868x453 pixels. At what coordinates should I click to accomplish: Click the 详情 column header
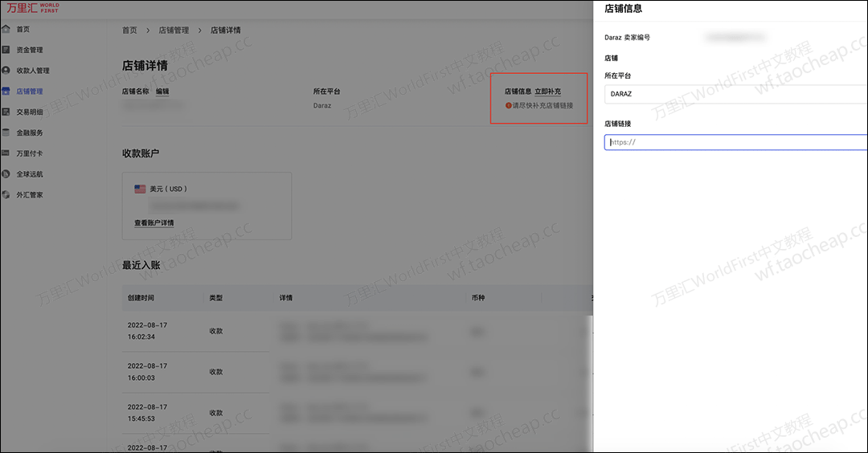[x=285, y=297]
